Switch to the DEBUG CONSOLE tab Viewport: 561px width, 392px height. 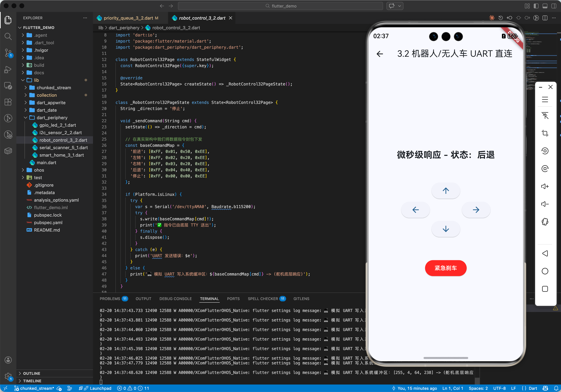pos(175,299)
